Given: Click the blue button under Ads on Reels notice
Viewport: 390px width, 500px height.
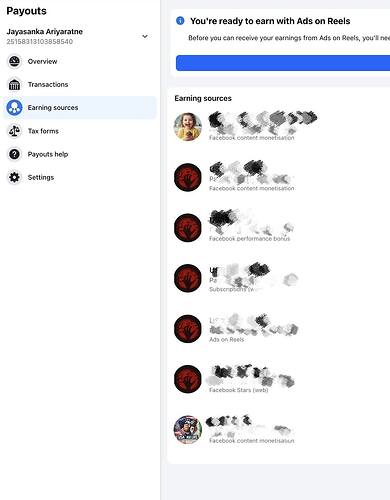Looking at the screenshot, I should 283,63.
